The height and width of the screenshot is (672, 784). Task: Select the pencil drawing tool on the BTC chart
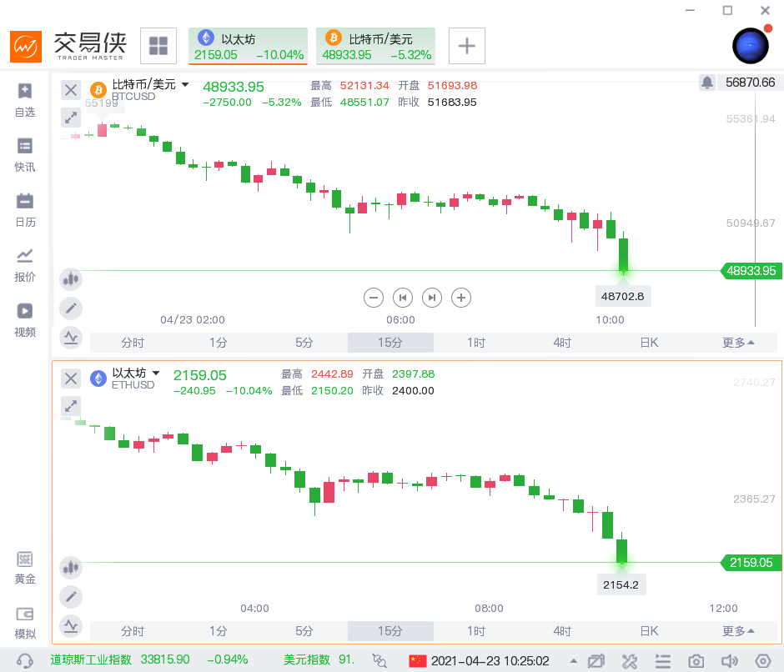coord(71,308)
